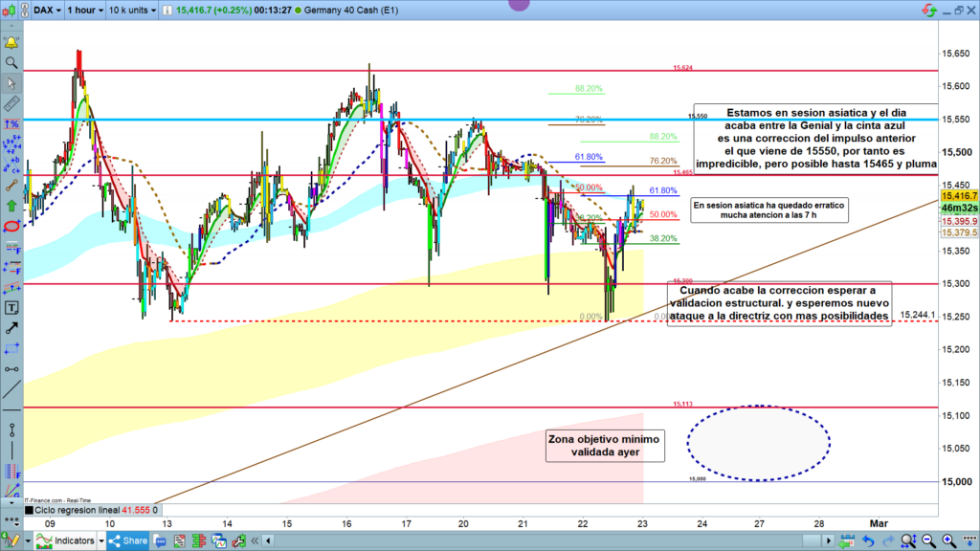The image size is (980, 551).
Task: Open the Indicators menu
Action: point(73,540)
